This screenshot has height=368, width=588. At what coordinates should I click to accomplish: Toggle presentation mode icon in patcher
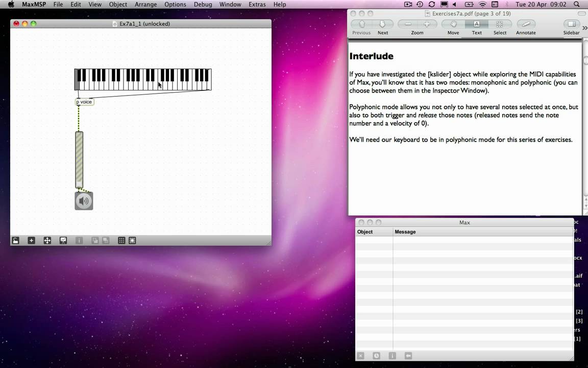(63, 240)
